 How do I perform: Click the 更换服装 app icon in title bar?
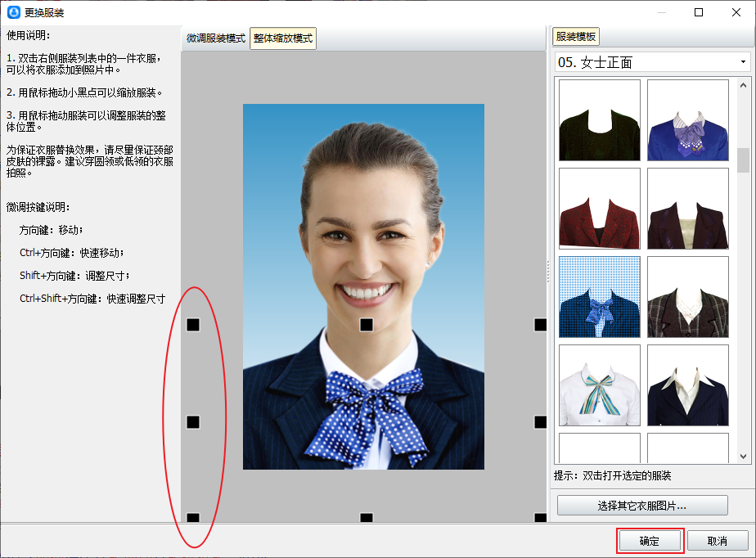click(x=13, y=12)
